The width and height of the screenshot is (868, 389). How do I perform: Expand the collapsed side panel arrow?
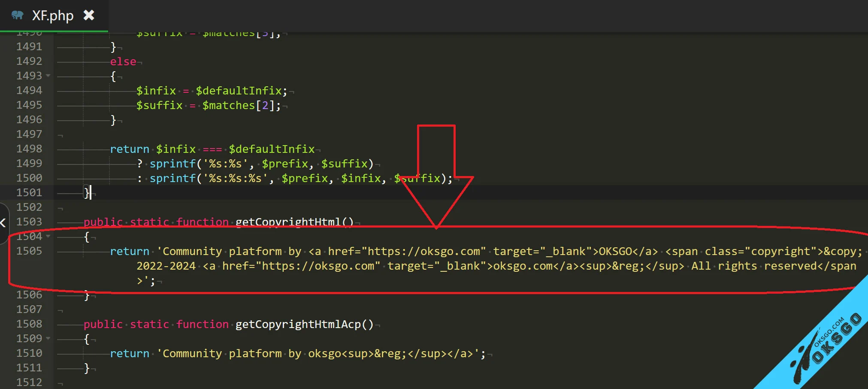(3, 222)
